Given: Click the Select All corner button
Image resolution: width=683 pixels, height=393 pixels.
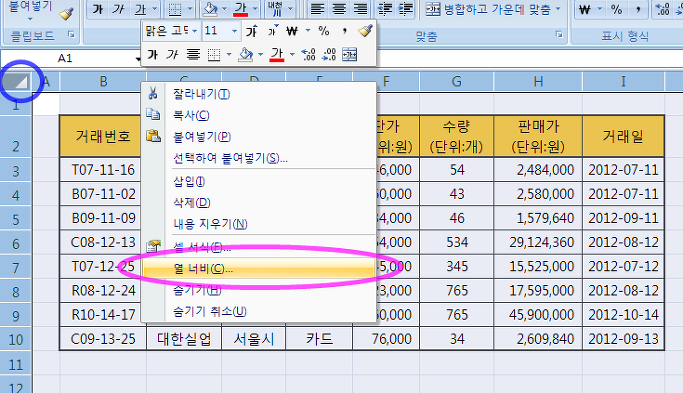Looking at the screenshot, I should coord(17,81).
